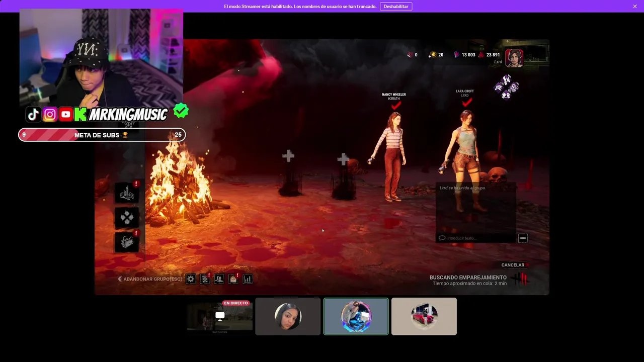
Task: Click the second empty survivor slot plus
Action: pos(343,159)
